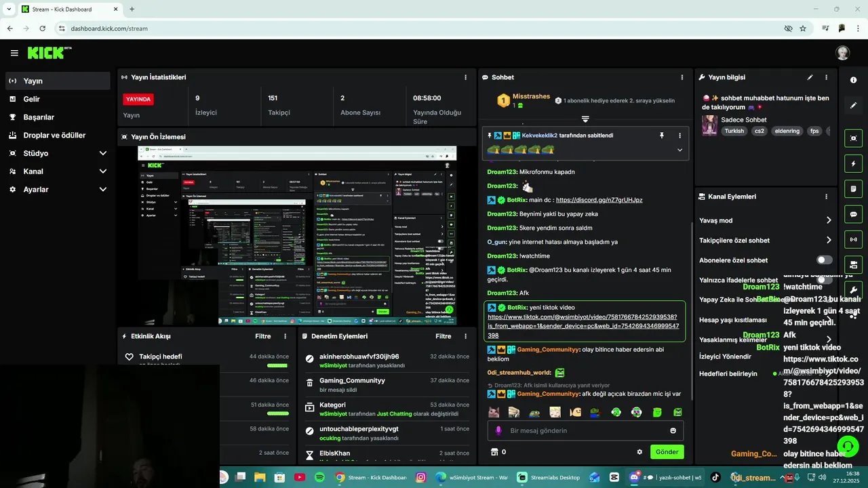Insert the yellow fish emote
This screenshot has height=488, width=868.
pos(576,412)
